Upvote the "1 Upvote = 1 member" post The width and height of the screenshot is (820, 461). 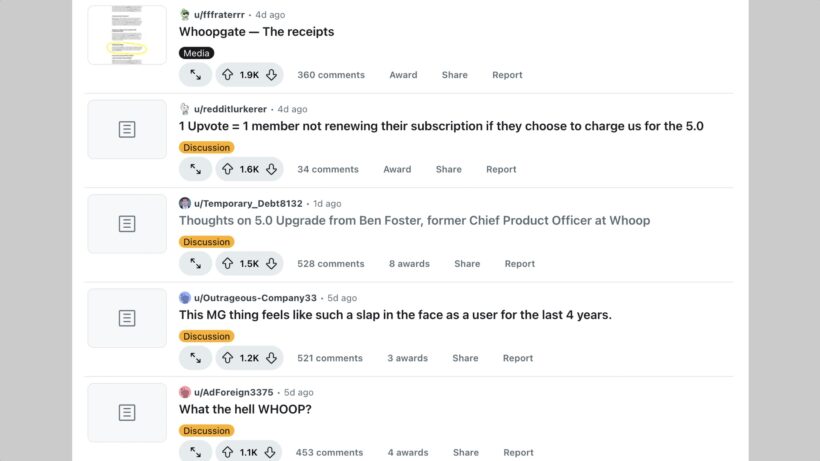(x=228, y=169)
